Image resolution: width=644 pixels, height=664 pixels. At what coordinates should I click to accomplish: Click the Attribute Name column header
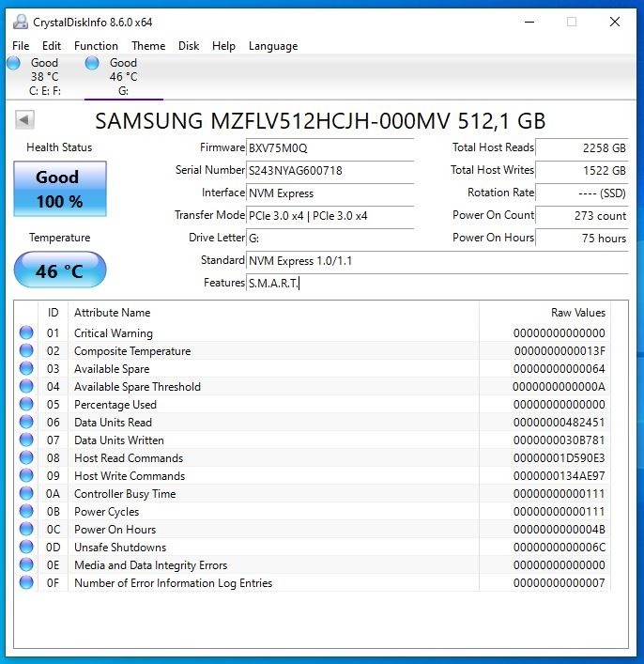[273, 313]
